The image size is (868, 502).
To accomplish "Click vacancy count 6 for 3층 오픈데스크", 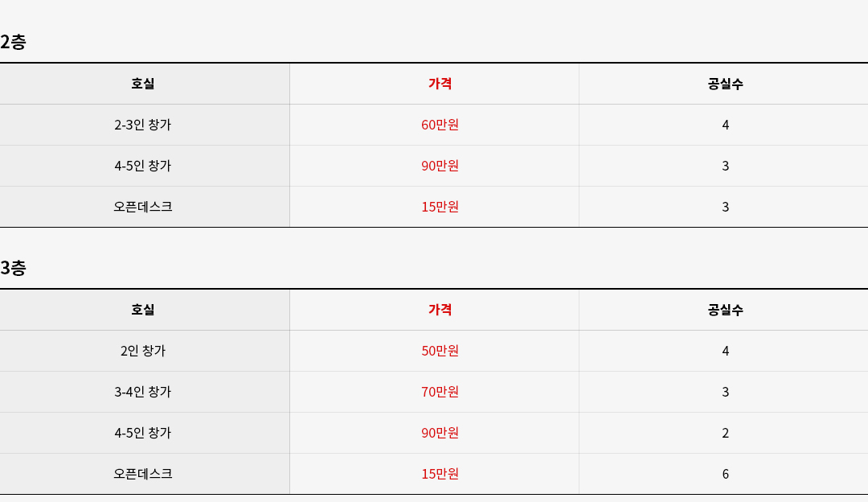I will click(x=725, y=474).
